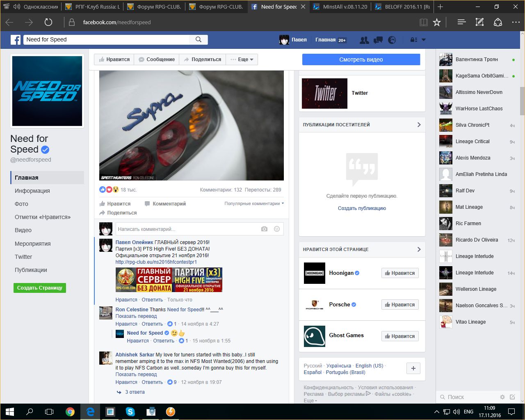525x420 pixels.
Task: Open new browser tab
Action: [440, 7]
